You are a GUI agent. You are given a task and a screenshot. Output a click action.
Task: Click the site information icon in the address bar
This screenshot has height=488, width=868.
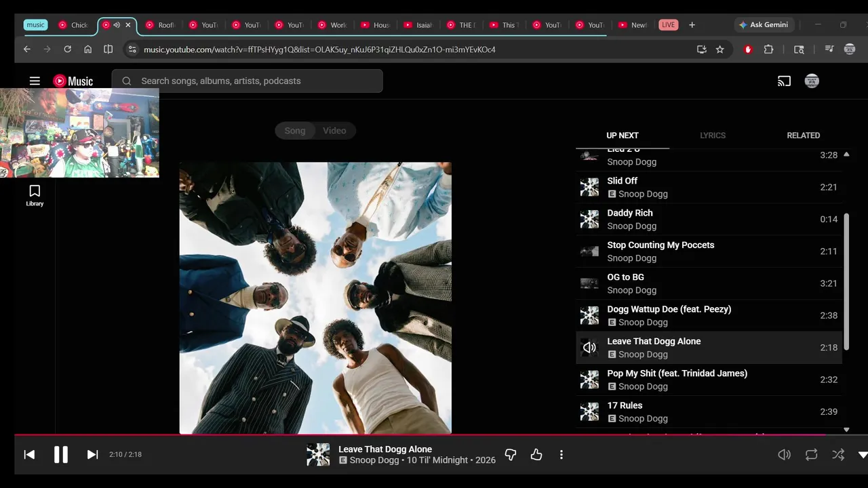click(x=132, y=49)
